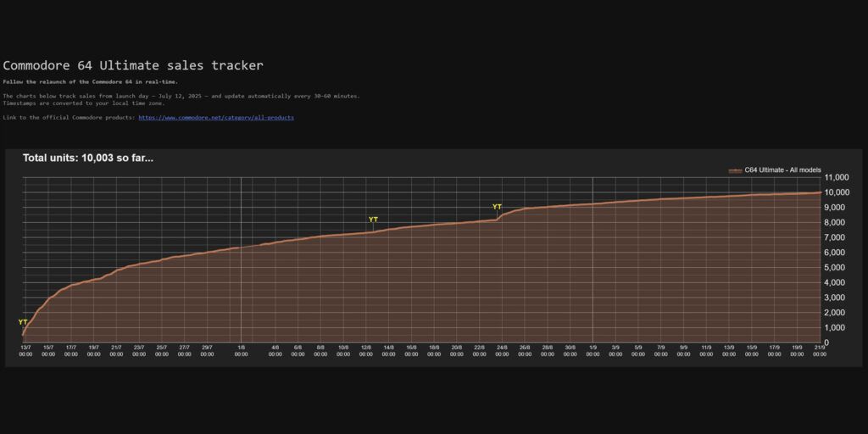
Task: Click the YT marker at the 13/7 launch
Action: click(x=23, y=322)
